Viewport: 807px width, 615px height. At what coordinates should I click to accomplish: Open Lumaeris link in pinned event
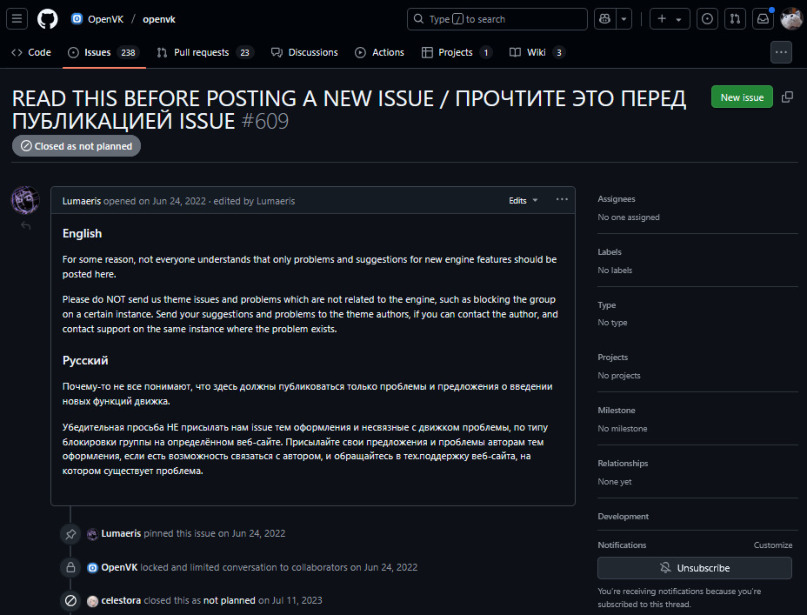coord(121,534)
